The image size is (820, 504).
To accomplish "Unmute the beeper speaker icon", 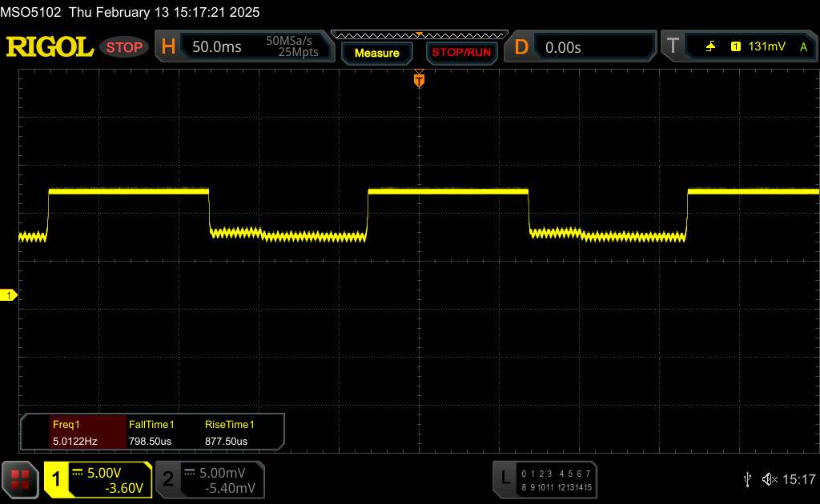I will click(x=770, y=478).
